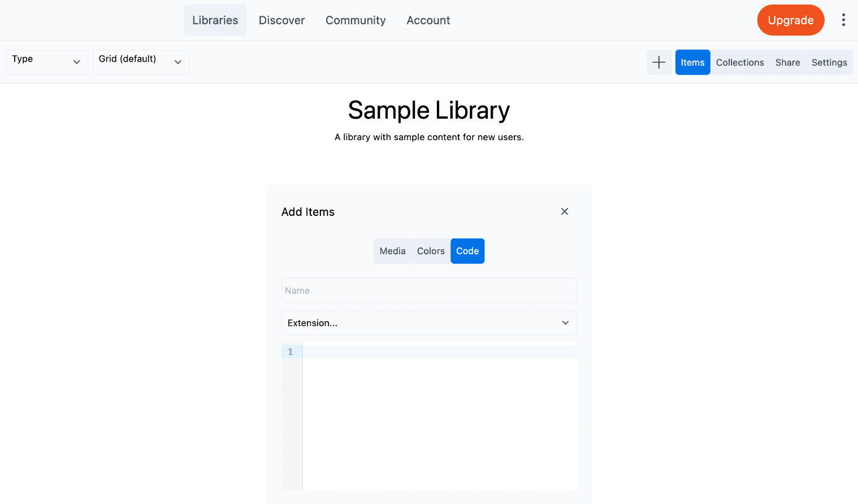Image resolution: width=858 pixels, height=504 pixels.
Task: Switch to the Media tab
Action: 392,251
